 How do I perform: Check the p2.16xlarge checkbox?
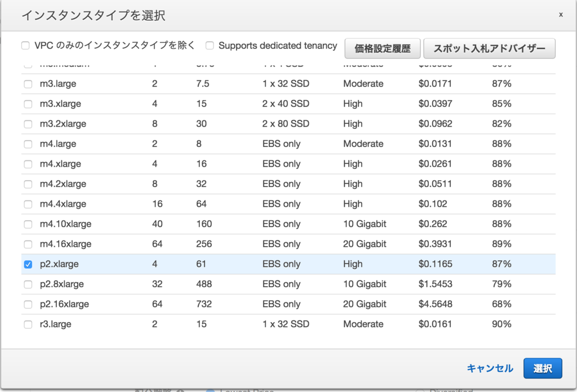(x=28, y=305)
